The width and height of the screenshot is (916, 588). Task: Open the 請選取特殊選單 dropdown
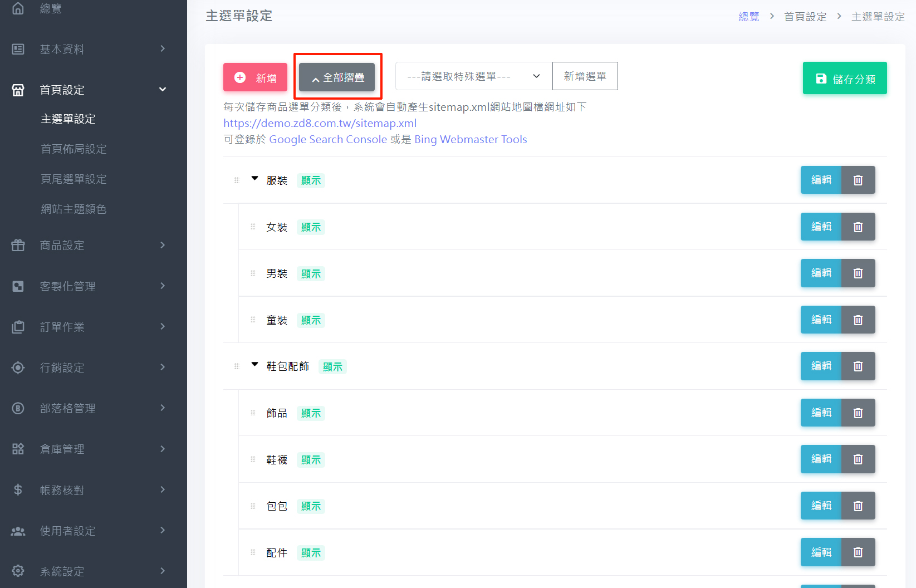point(473,76)
